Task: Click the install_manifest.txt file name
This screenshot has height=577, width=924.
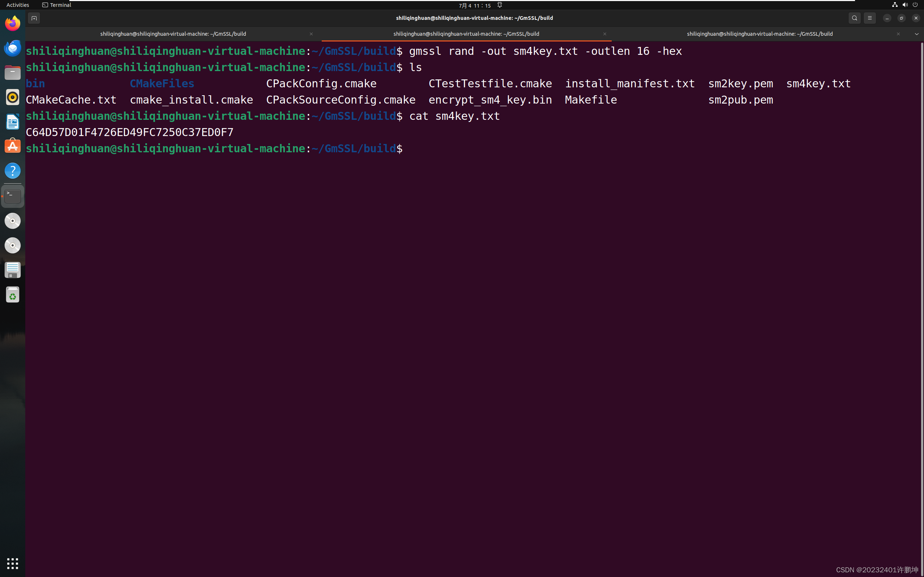Action: pyautogui.click(x=630, y=84)
